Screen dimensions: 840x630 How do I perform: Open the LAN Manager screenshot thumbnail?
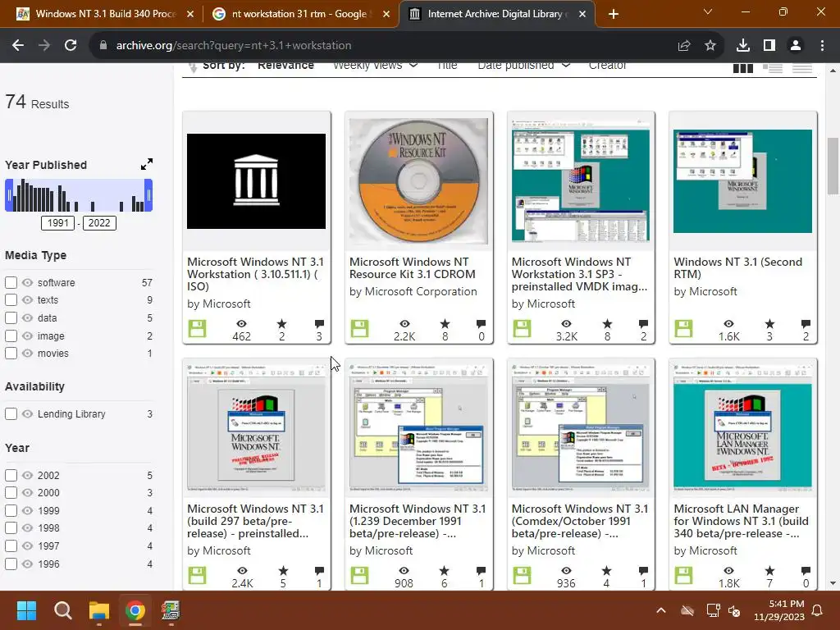[742, 427]
